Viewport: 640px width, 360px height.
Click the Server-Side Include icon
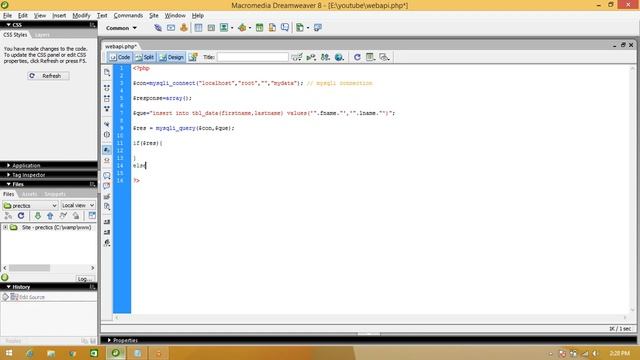pos(272,28)
